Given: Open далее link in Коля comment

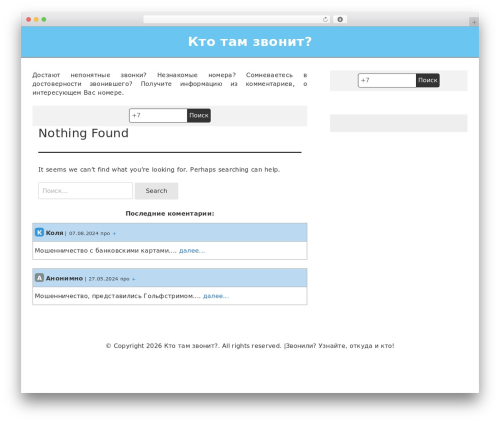Looking at the screenshot, I should (192, 251).
